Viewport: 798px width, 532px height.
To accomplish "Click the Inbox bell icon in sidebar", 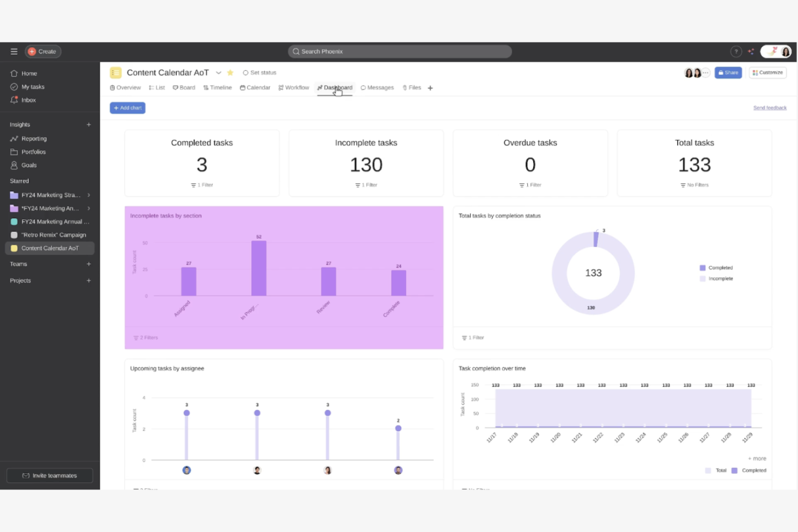I will [x=14, y=100].
